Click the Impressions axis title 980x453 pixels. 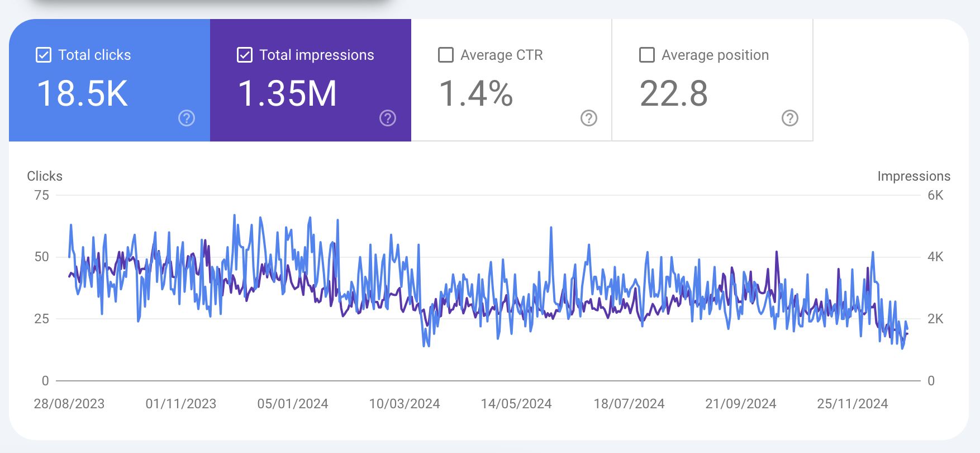pyautogui.click(x=914, y=176)
